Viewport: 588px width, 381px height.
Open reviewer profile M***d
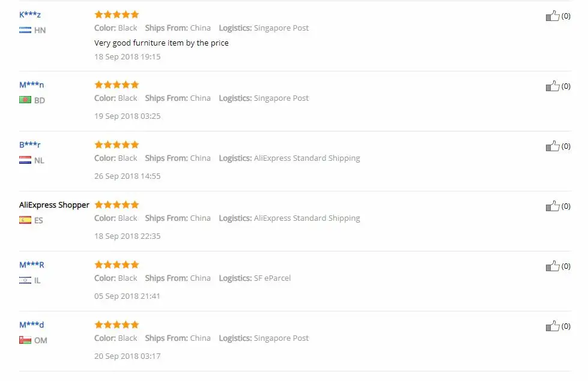tap(31, 325)
